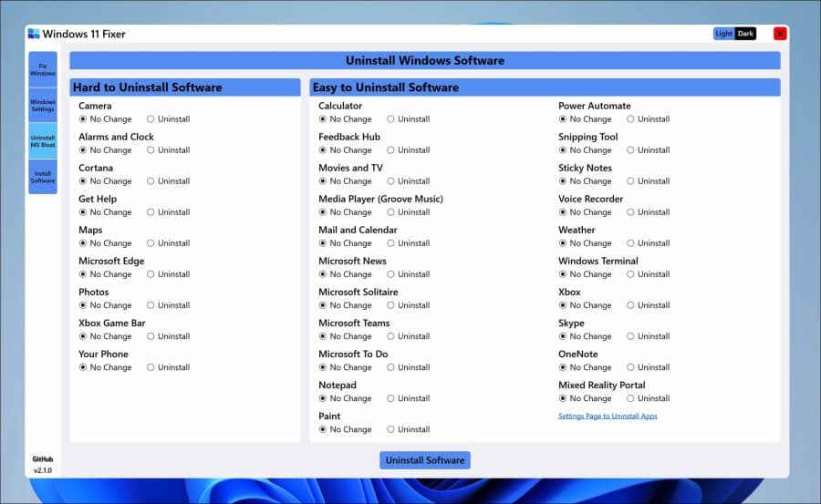821x504 pixels.
Task: Select Uninstall for Microsoft Teams
Action: coord(409,336)
